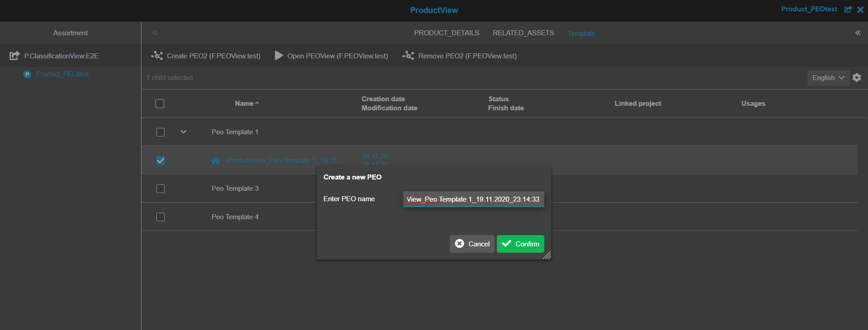Viewport: 868px width, 330px height.
Task: Switch to the PRODUCT_DETAILS tab
Action: tap(447, 33)
